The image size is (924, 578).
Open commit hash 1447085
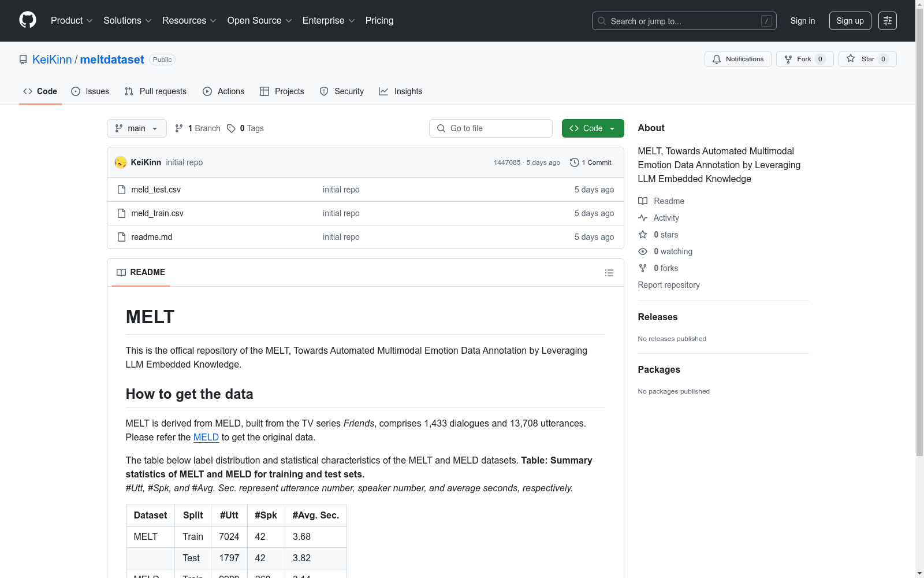[507, 162]
